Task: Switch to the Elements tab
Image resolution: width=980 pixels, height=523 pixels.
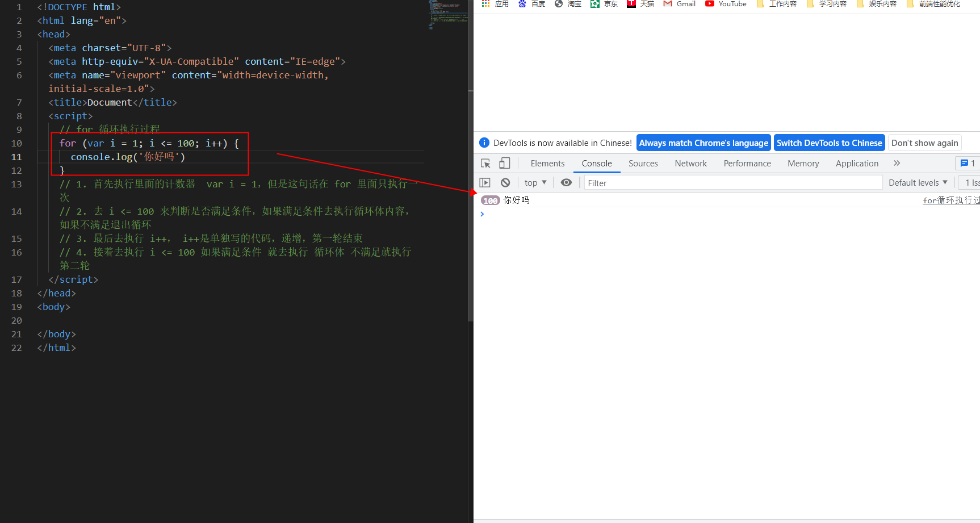Action: pyautogui.click(x=547, y=164)
